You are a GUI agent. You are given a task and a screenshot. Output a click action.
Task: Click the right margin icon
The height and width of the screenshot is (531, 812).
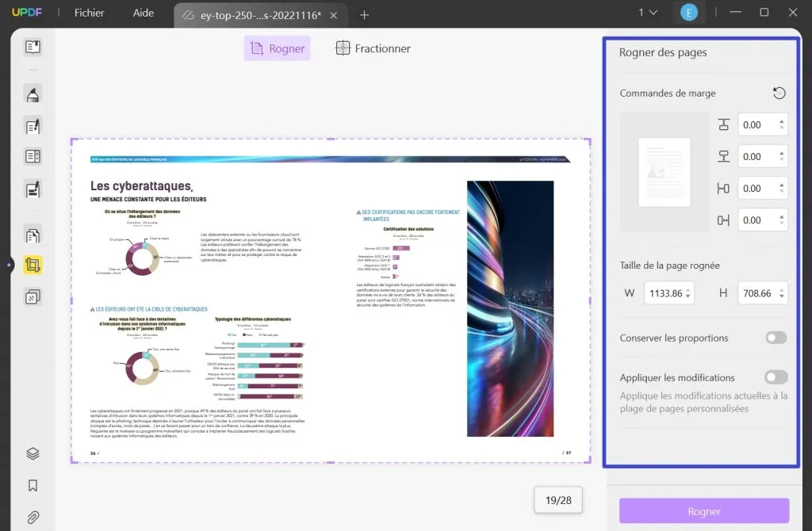tap(723, 220)
